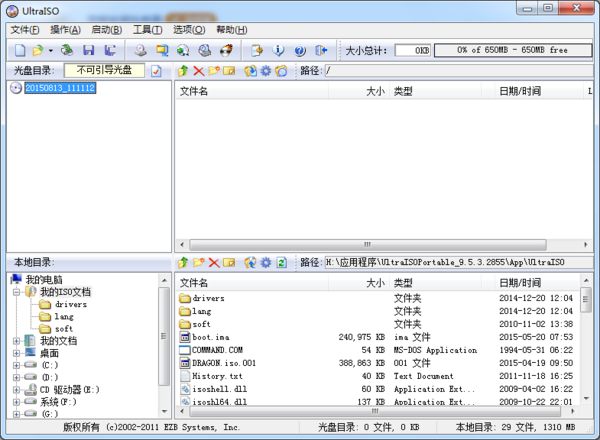Viewport: 600px width, 440px height.
Task: Click the 大小总计 0KB field
Action: coord(413,51)
